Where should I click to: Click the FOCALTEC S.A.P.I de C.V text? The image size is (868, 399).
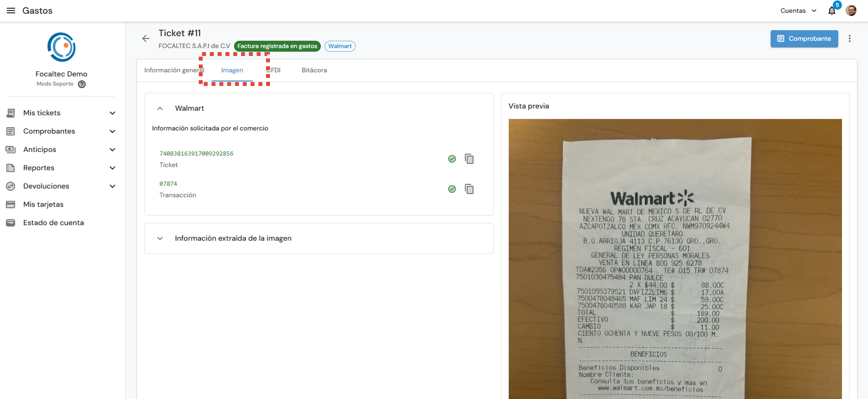pyautogui.click(x=194, y=46)
